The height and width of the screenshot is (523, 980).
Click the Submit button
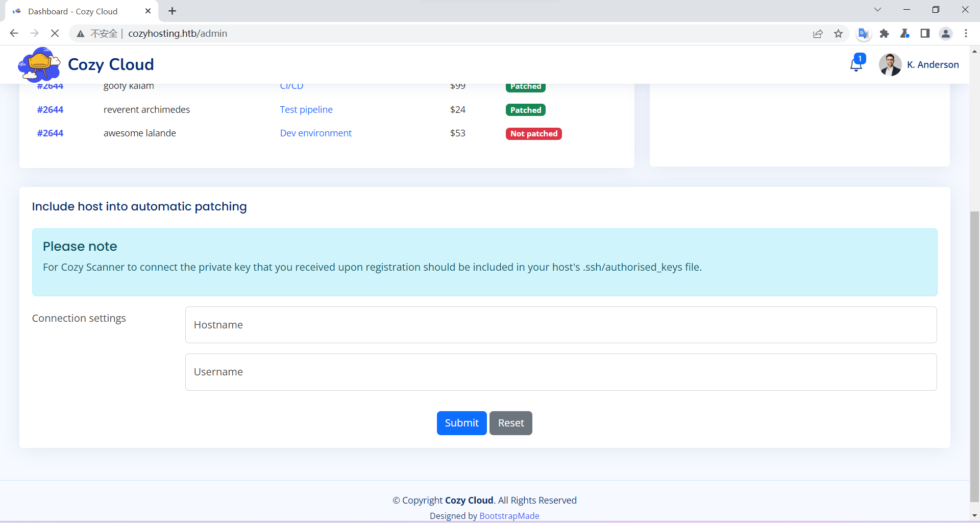coord(461,423)
